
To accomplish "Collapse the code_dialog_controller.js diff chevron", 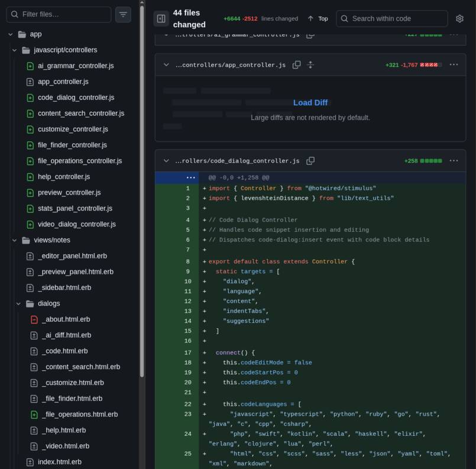I will 166,160.
